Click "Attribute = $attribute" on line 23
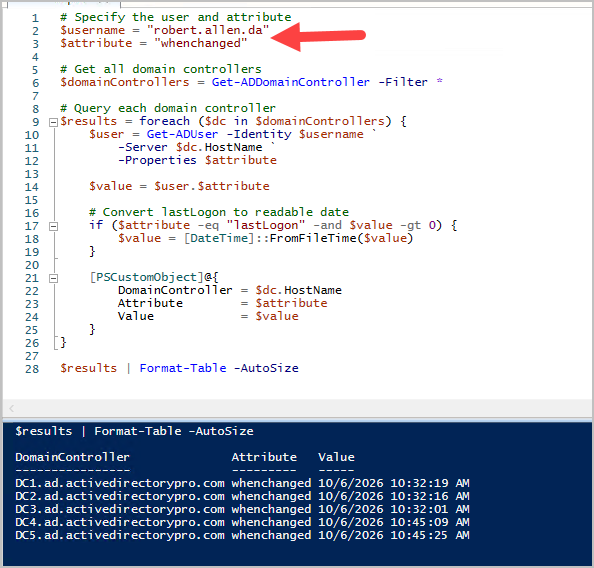The image size is (594, 568). click(x=222, y=303)
